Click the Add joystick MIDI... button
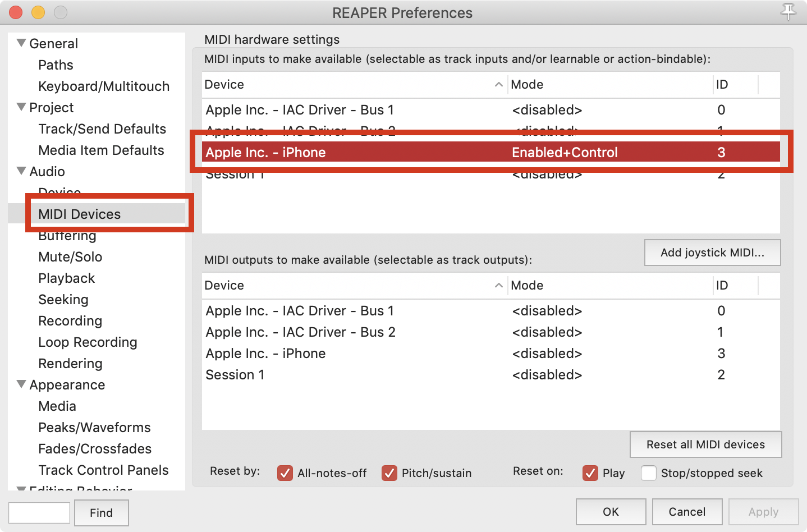 pos(713,253)
